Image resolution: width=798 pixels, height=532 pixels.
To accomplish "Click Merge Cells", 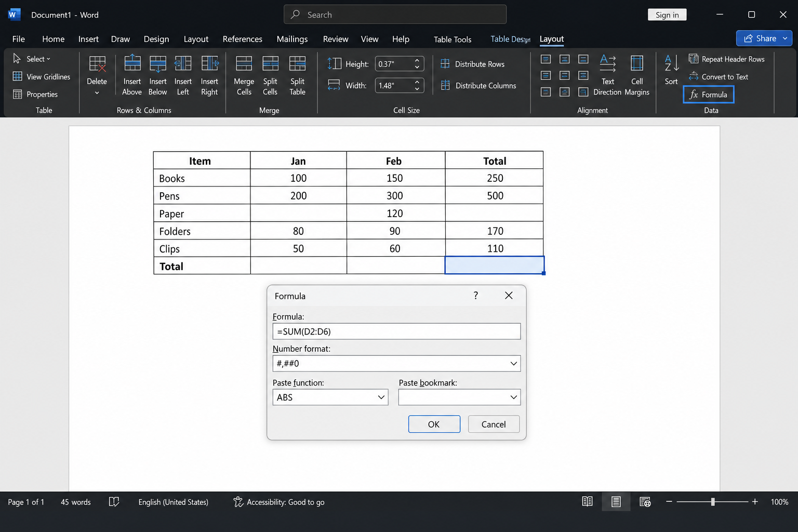I will (x=244, y=76).
